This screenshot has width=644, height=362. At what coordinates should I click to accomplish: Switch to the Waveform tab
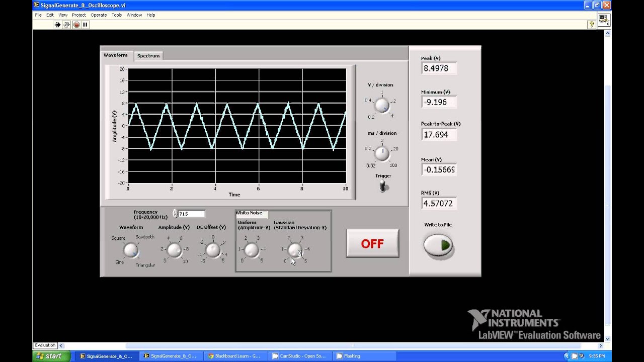tap(116, 55)
